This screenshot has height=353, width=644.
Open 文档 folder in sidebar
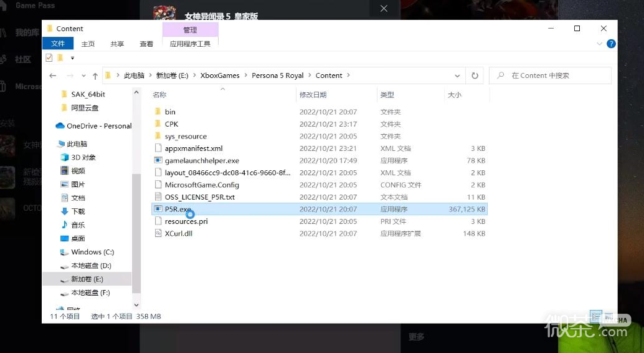coord(73,198)
